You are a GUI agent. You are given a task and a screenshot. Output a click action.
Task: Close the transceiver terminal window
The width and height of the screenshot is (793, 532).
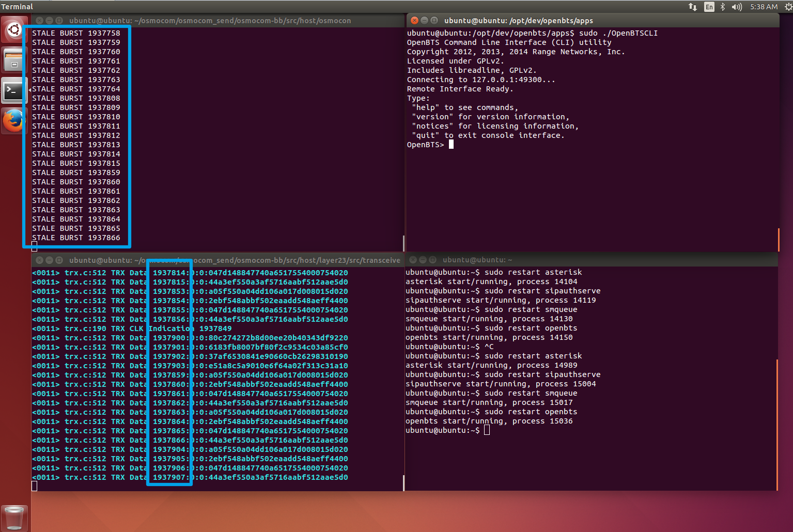[x=39, y=260]
